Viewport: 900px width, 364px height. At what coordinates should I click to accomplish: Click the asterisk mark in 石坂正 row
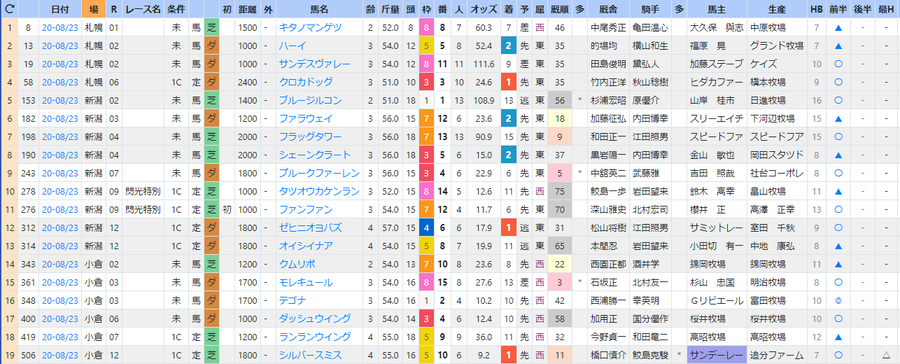[x=580, y=283]
